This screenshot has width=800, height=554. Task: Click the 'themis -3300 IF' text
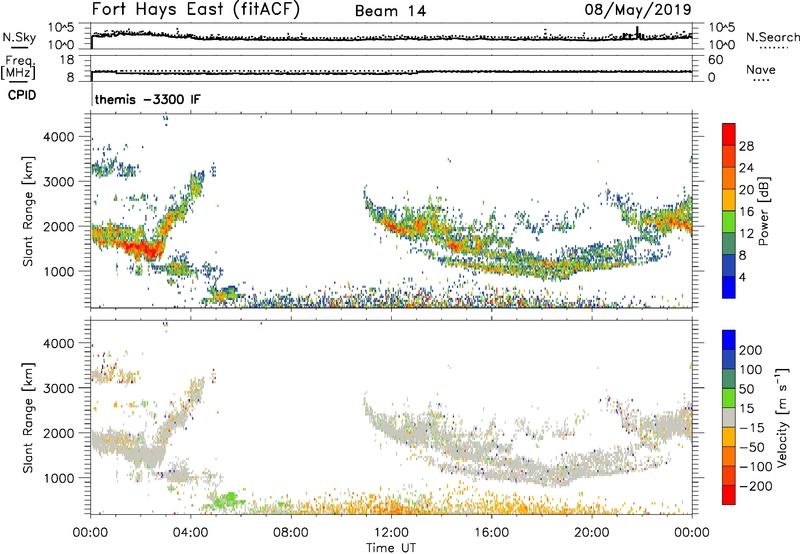147,99
